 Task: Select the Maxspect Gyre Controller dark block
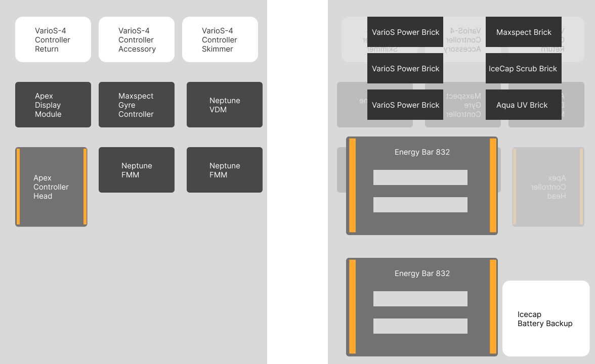pos(137,105)
